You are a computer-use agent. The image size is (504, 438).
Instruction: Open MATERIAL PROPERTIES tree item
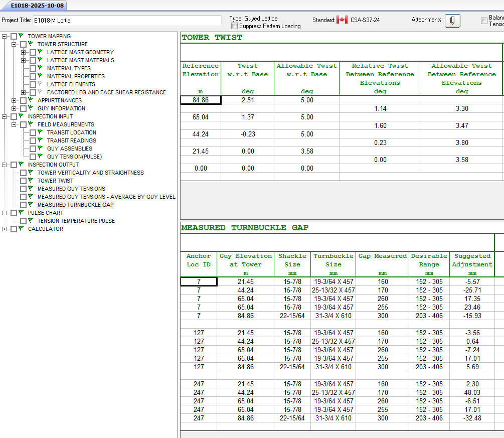pyautogui.click(x=76, y=76)
